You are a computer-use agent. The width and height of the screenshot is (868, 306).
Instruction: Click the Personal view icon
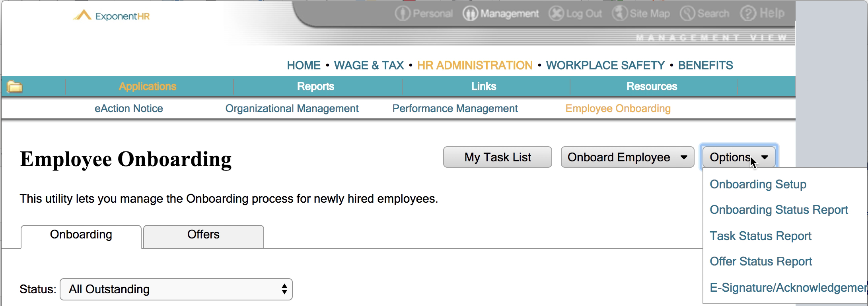(x=403, y=14)
